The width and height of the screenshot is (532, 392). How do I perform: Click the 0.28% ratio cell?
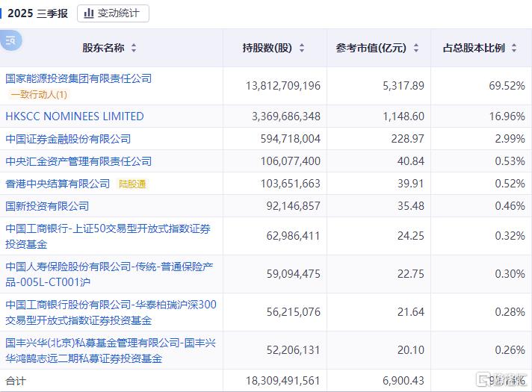[x=510, y=311]
